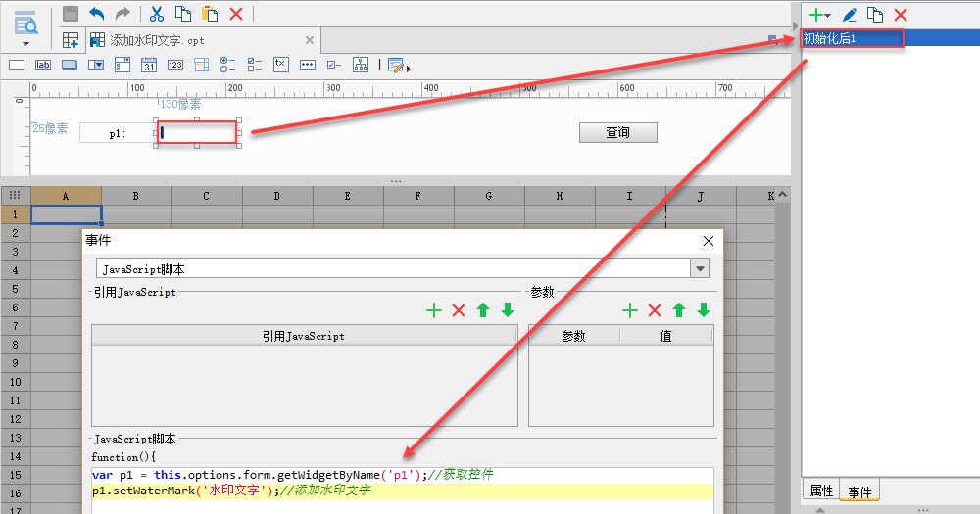Insert a button widget

[x=70, y=65]
